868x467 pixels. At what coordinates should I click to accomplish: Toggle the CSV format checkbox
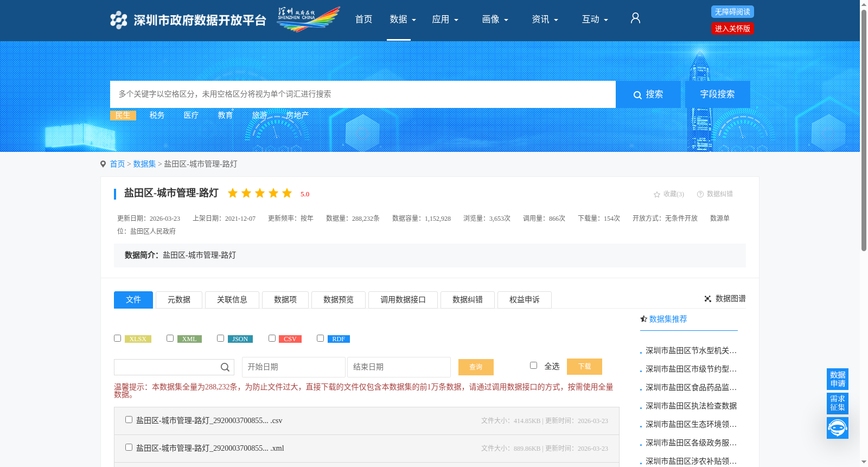pos(272,338)
